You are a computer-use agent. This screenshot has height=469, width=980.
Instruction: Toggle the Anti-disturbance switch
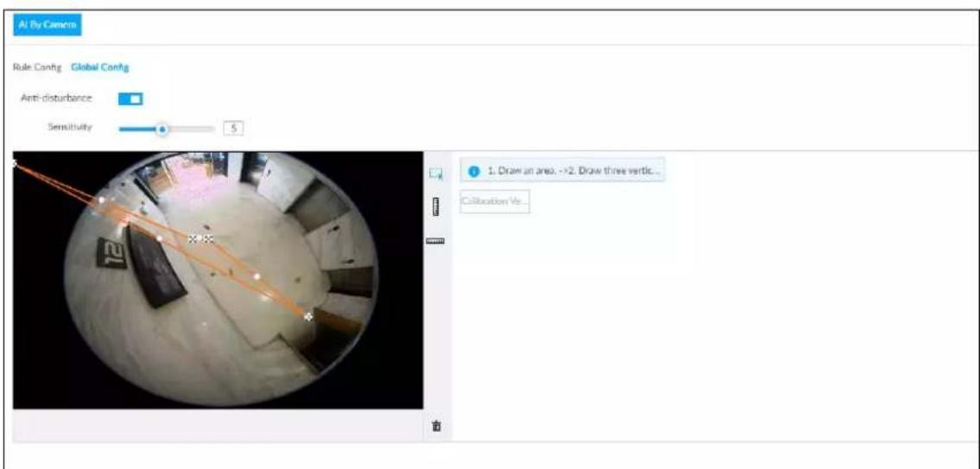130,98
